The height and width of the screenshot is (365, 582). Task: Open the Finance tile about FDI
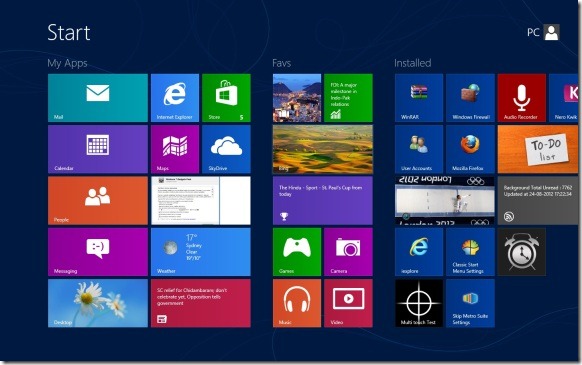click(348, 98)
